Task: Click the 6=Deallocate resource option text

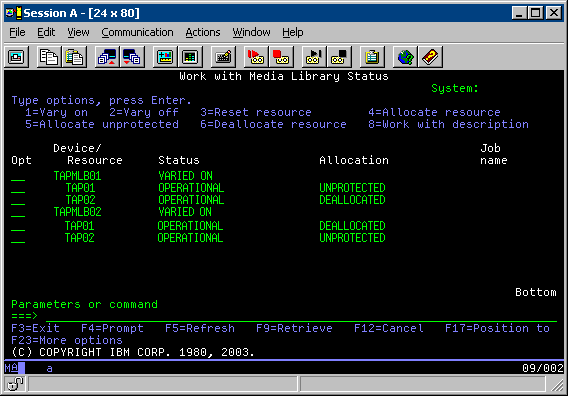Action: click(x=273, y=124)
